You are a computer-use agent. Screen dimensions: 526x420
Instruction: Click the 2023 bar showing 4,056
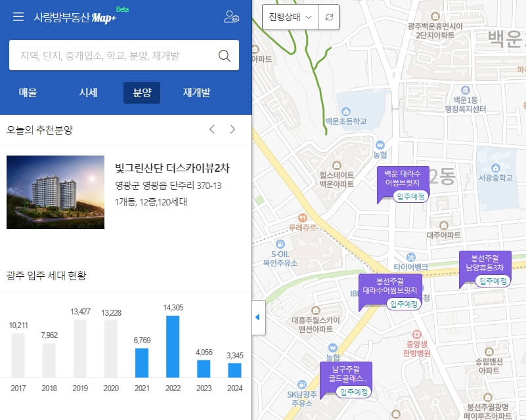[x=204, y=369]
